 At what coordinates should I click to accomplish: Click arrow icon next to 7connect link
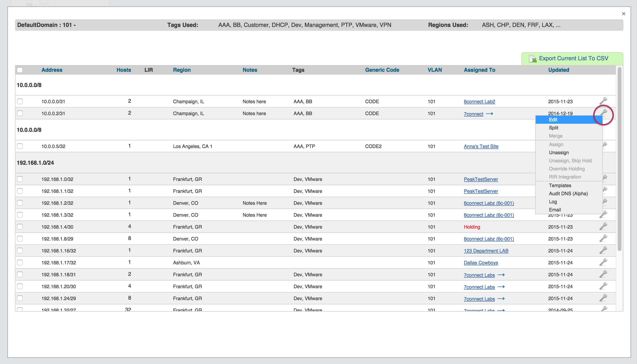489,114
